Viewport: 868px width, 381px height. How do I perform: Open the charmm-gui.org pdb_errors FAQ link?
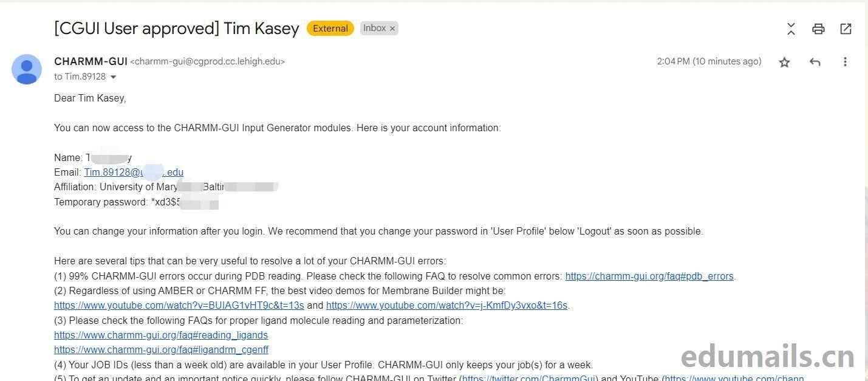649,276
